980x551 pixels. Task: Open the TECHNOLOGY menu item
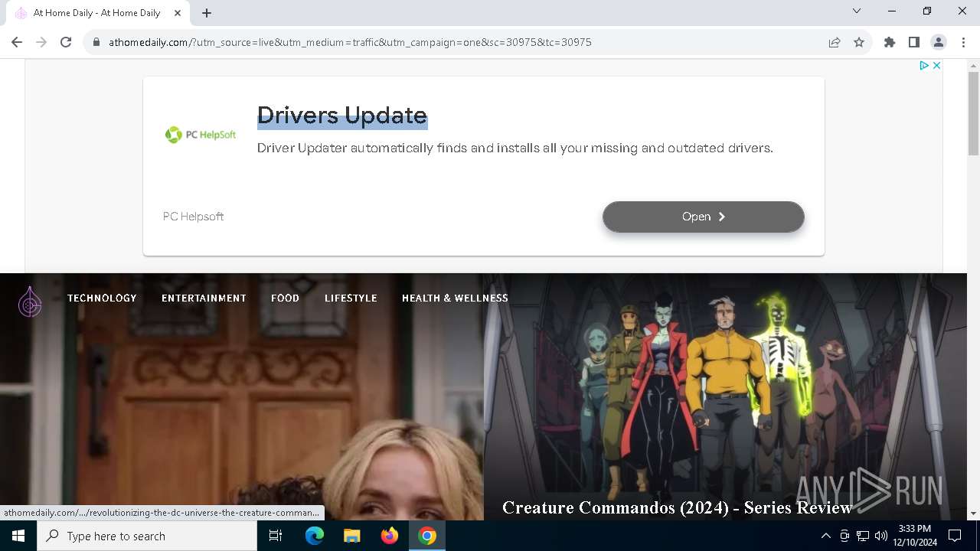(102, 298)
